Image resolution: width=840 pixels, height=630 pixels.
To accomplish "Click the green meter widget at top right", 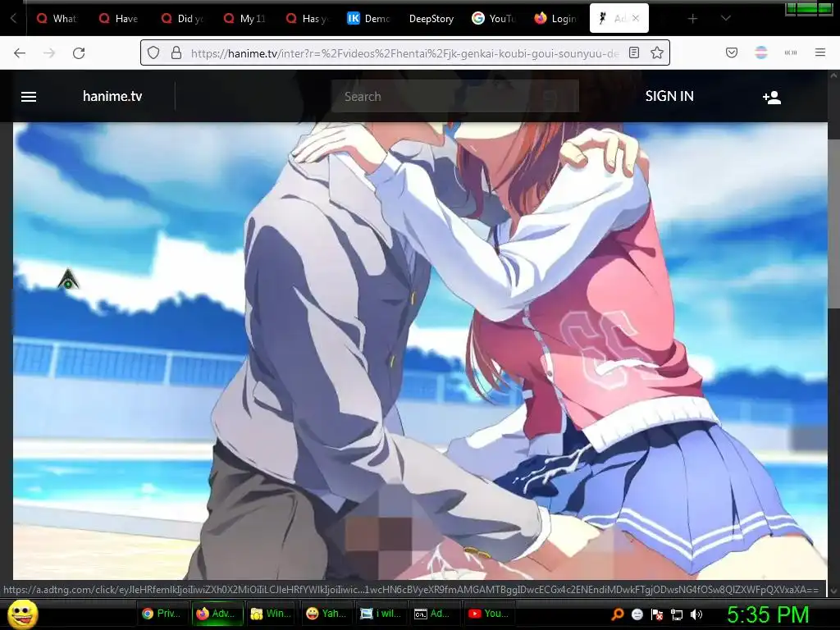I will [808, 8].
